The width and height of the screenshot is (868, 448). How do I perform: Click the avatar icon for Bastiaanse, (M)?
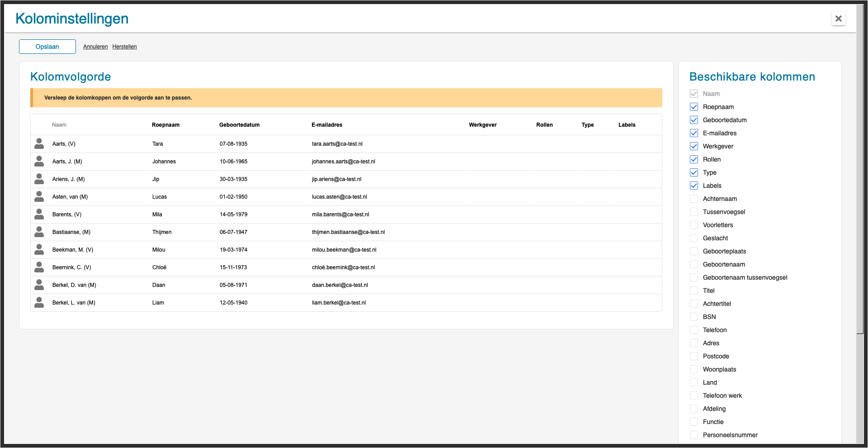[x=39, y=232]
